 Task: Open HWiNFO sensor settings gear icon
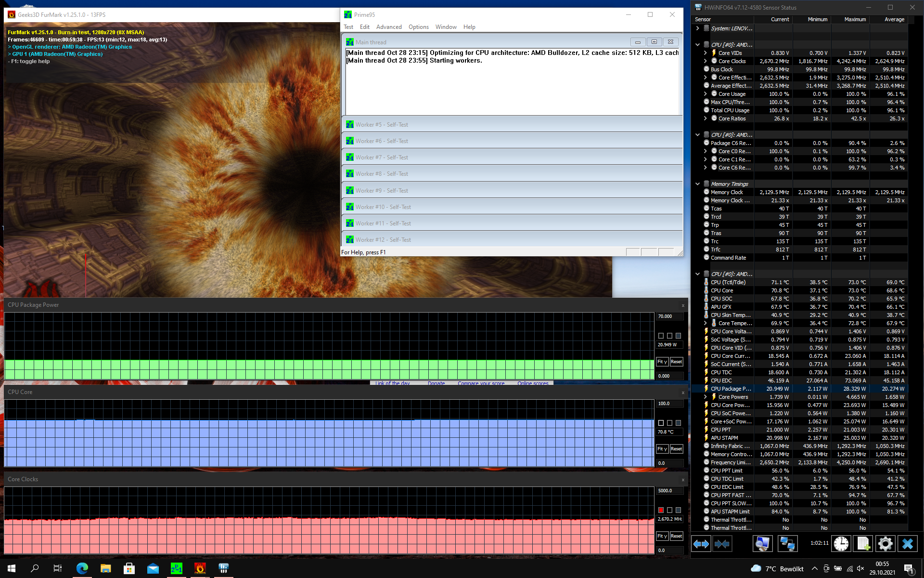pos(885,544)
